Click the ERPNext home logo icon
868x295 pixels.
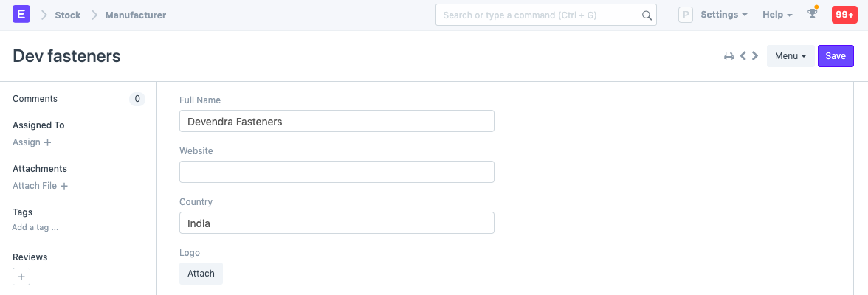[21, 15]
